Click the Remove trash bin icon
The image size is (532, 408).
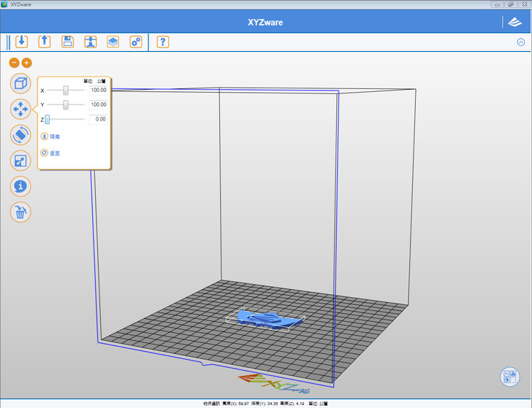point(20,212)
